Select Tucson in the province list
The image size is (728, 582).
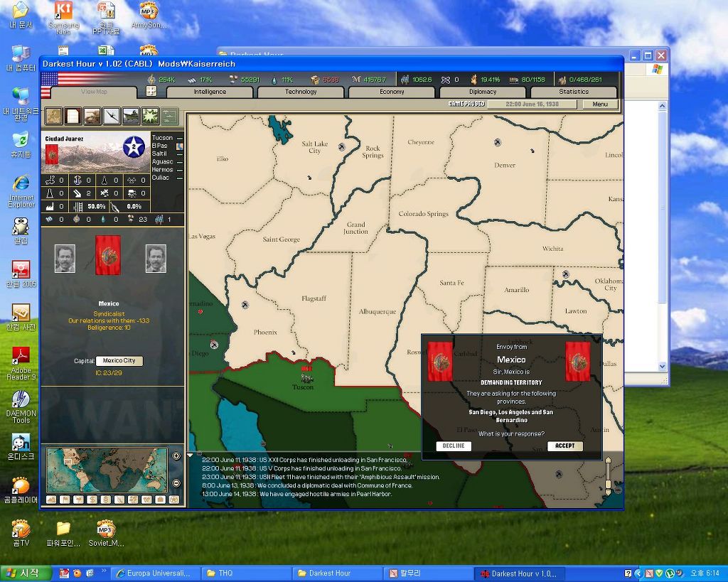coord(163,138)
